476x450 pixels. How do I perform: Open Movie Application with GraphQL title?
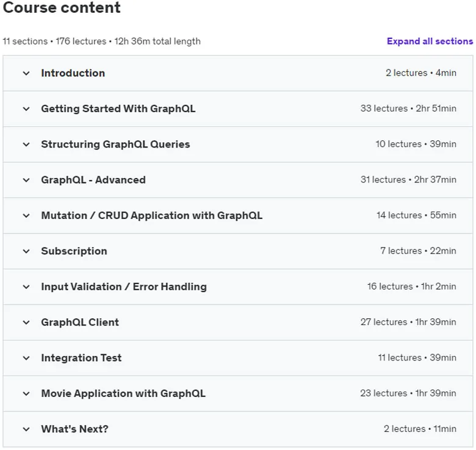(x=123, y=394)
